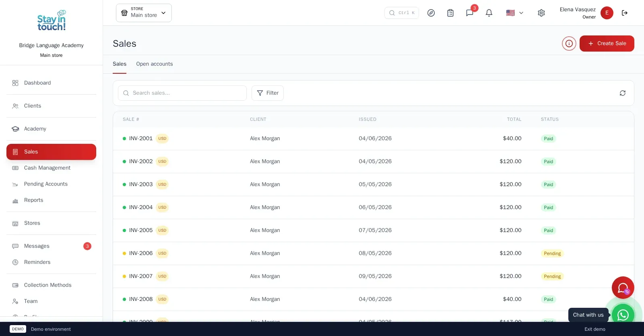
Task: Click the Create Sale button
Action: (607, 44)
